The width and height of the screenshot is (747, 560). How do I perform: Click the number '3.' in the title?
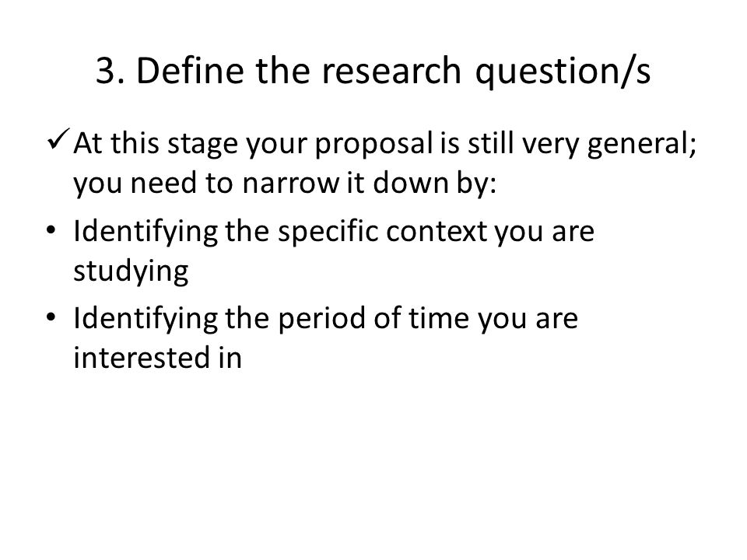tap(110, 72)
